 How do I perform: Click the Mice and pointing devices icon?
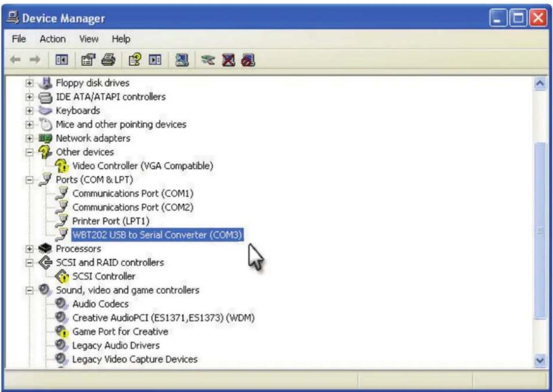(x=46, y=124)
